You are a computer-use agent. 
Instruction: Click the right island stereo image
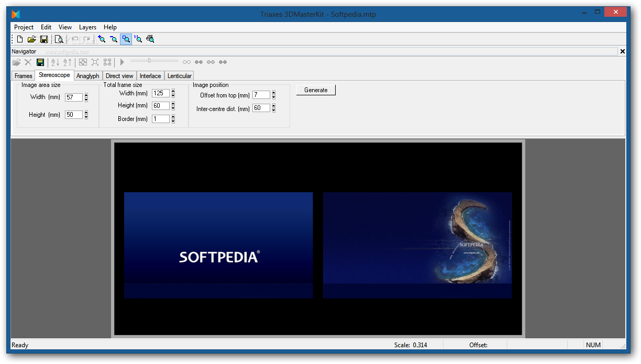(x=417, y=245)
